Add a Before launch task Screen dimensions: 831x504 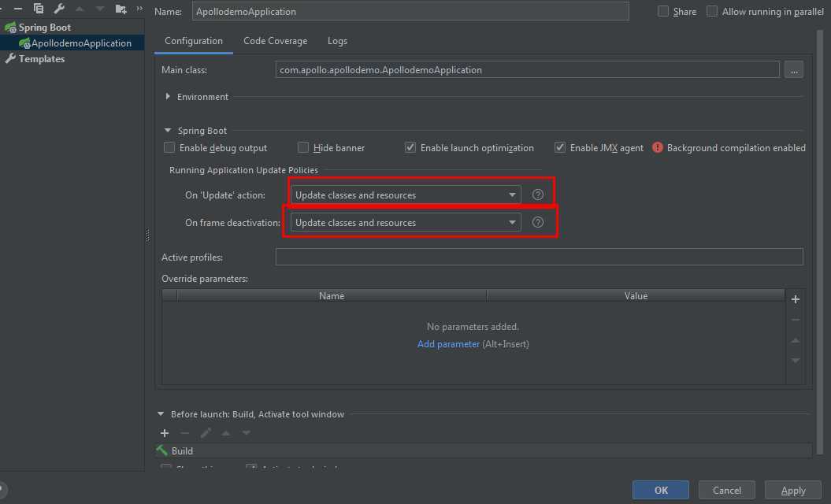tap(165, 433)
